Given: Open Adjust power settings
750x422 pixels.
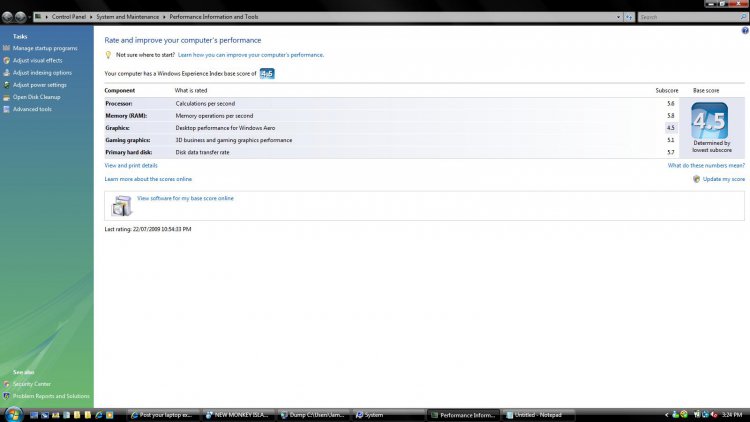Looking at the screenshot, I should coord(40,85).
